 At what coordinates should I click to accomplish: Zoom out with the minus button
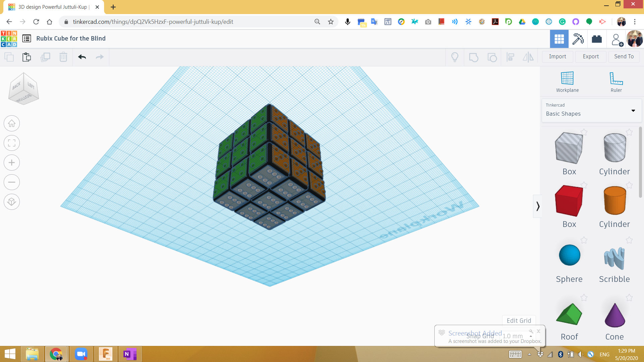pyautogui.click(x=12, y=182)
